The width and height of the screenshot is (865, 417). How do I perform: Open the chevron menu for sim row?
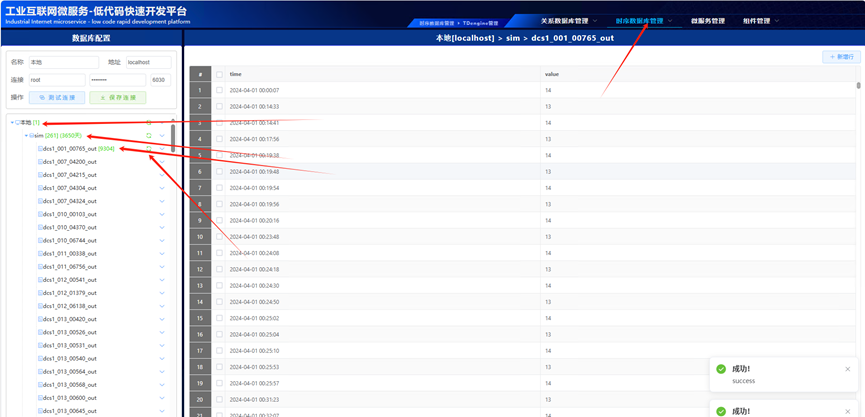(162, 136)
